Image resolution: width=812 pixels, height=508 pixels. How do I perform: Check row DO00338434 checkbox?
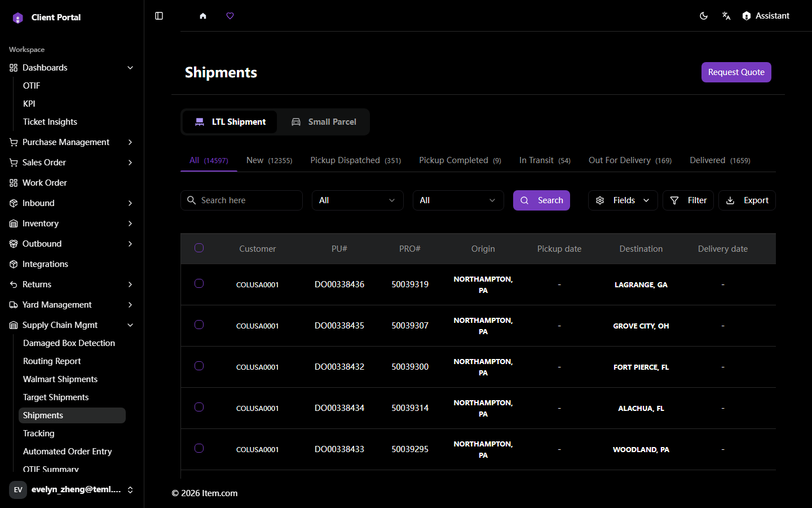coord(199,407)
